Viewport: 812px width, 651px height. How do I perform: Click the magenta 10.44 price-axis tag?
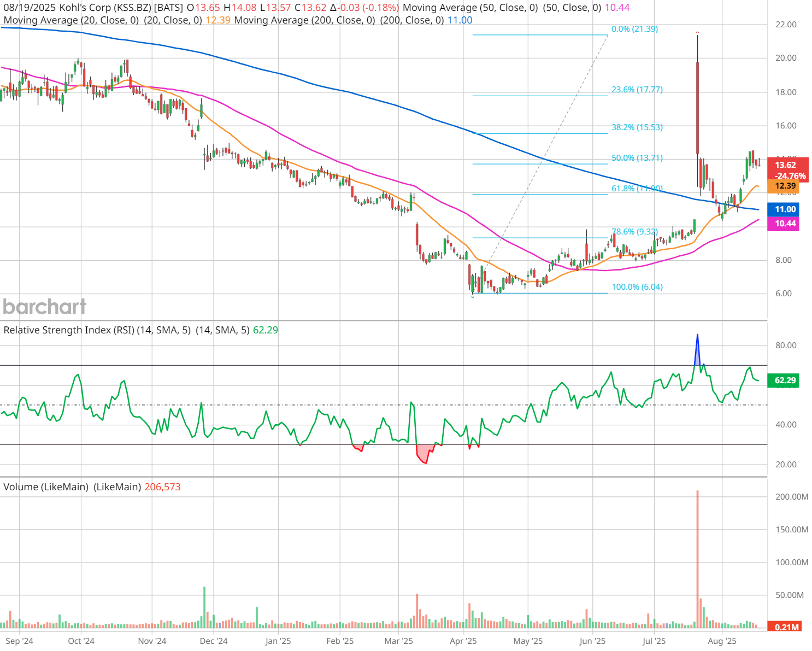[784, 224]
